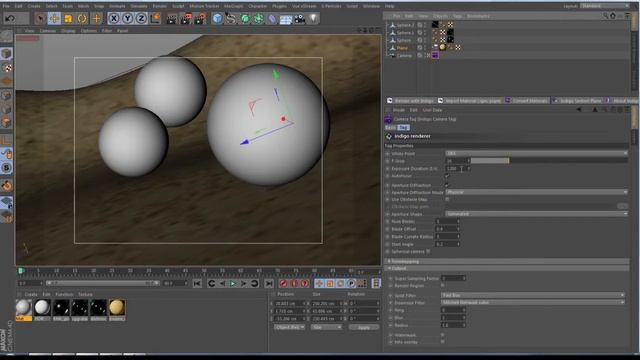Click the Edit Render Settings clapperboard icon
The width and height of the screenshot is (640, 360).
200,18
